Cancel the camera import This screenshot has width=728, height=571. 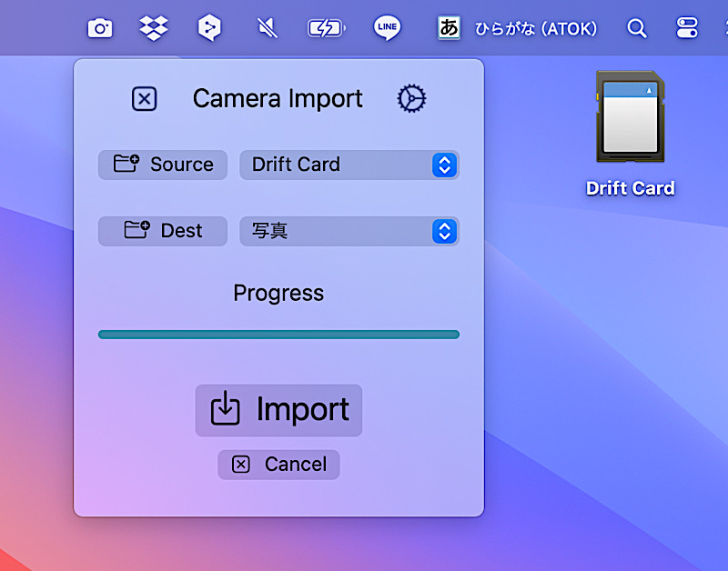[278, 465]
